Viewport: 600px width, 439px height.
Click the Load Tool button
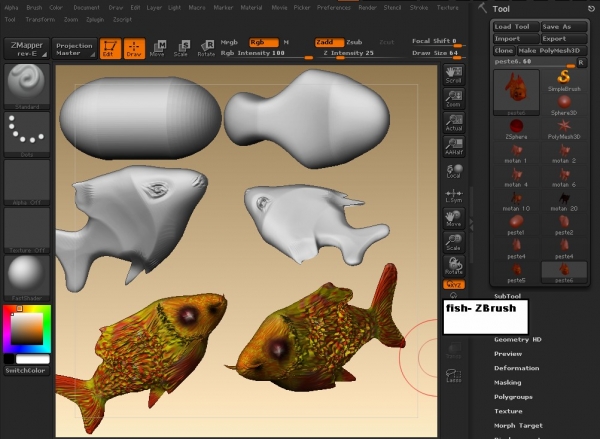pos(516,27)
